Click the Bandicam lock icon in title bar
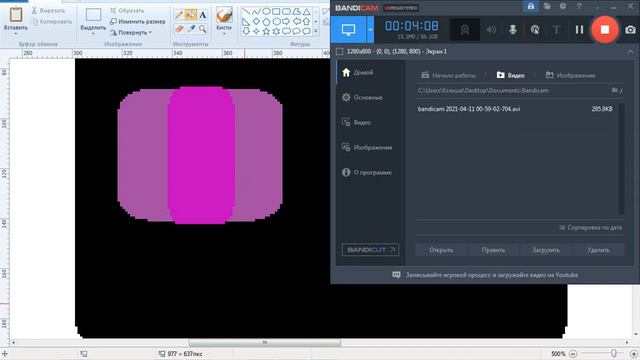This screenshot has width=640, height=360. [531, 6]
